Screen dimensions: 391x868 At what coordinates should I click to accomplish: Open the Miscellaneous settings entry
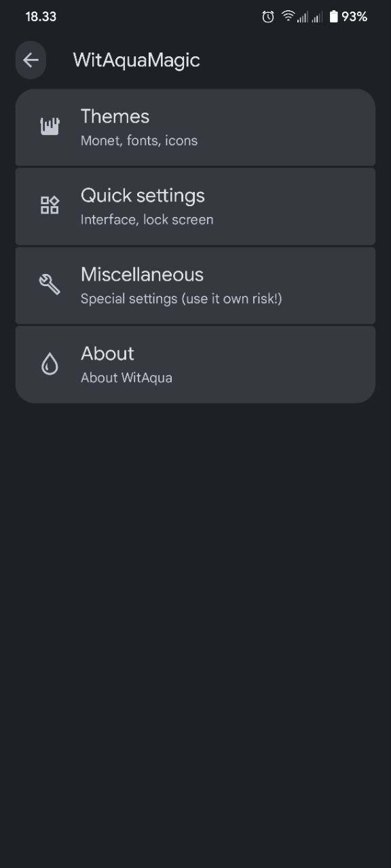tap(195, 285)
